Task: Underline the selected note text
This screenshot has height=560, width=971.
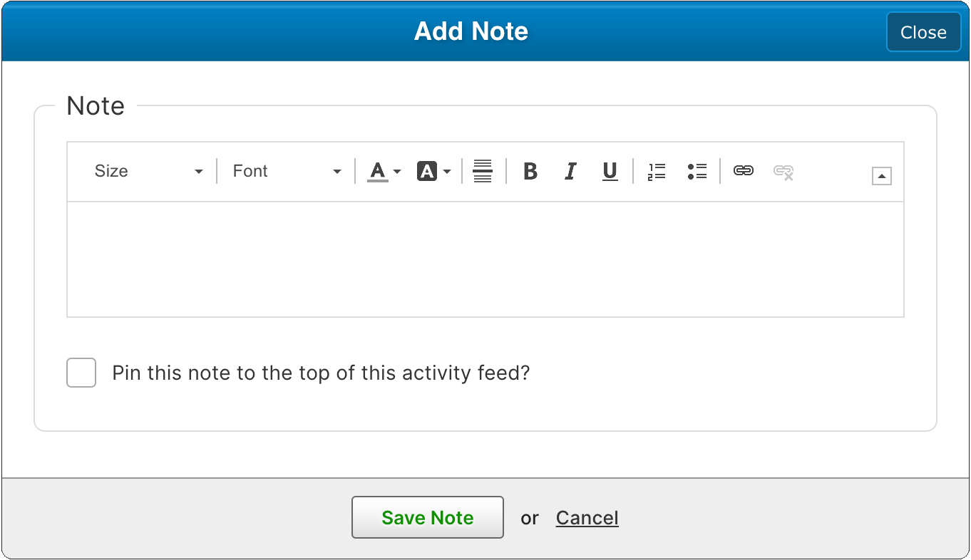Action: coord(610,171)
